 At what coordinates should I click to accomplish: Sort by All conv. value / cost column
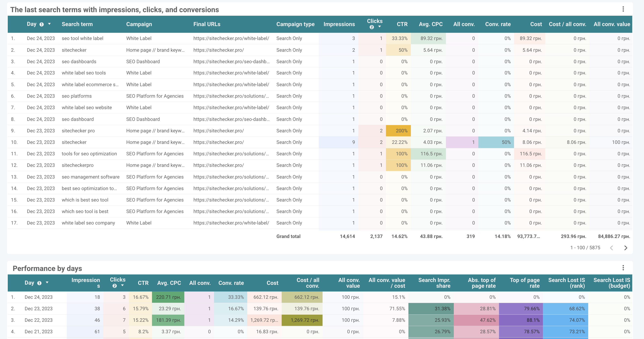coord(387,283)
